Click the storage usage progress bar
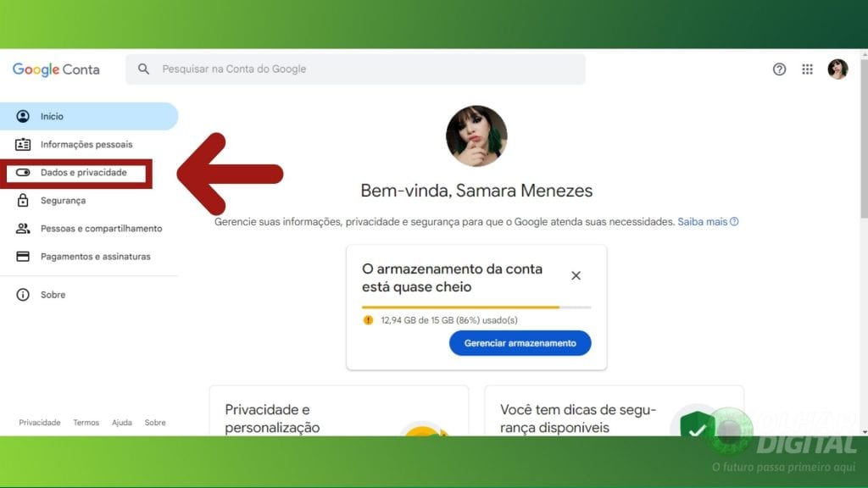The width and height of the screenshot is (868, 488). (476, 307)
